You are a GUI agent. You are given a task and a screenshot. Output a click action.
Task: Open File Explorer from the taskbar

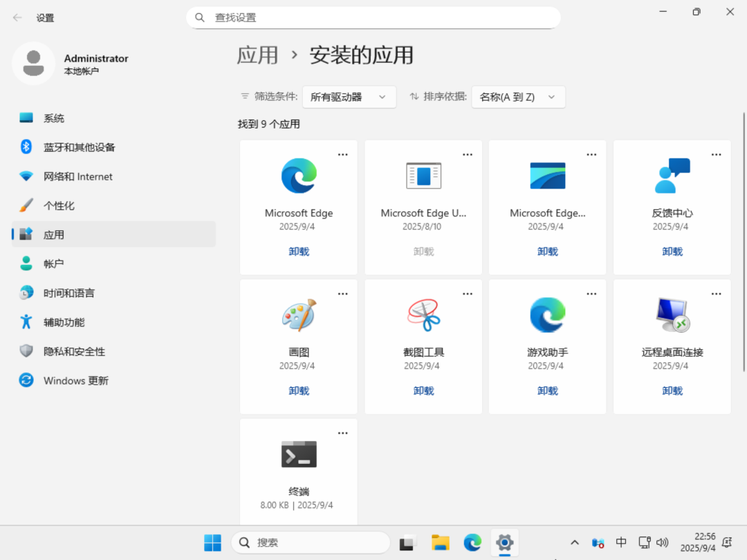click(x=441, y=543)
